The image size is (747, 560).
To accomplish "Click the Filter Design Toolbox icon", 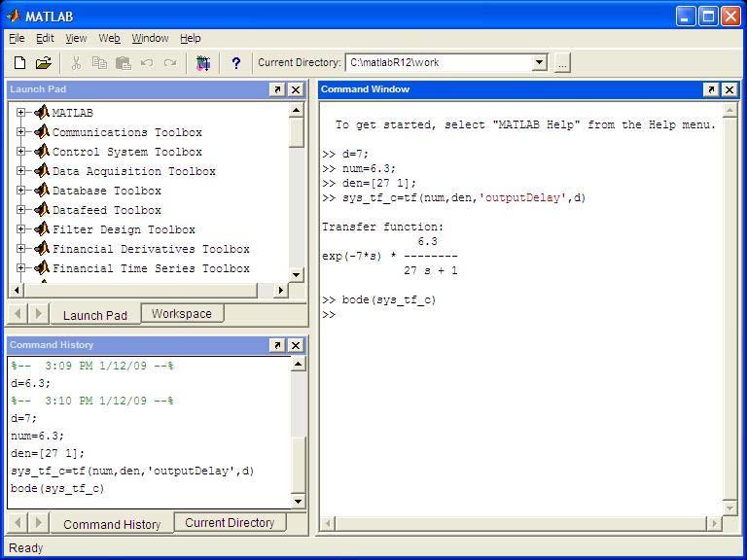I will (x=42, y=229).
